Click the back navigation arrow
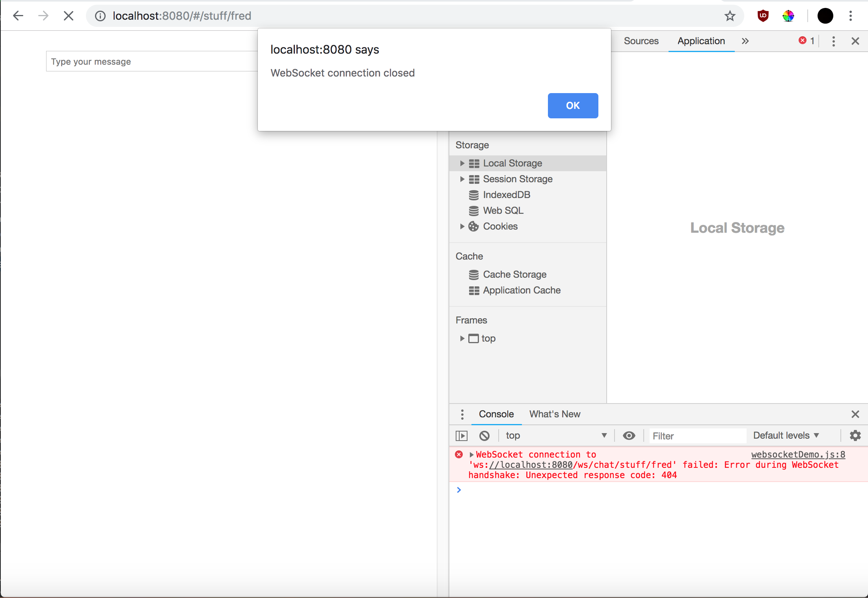 pyautogui.click(x=18, y=16)
